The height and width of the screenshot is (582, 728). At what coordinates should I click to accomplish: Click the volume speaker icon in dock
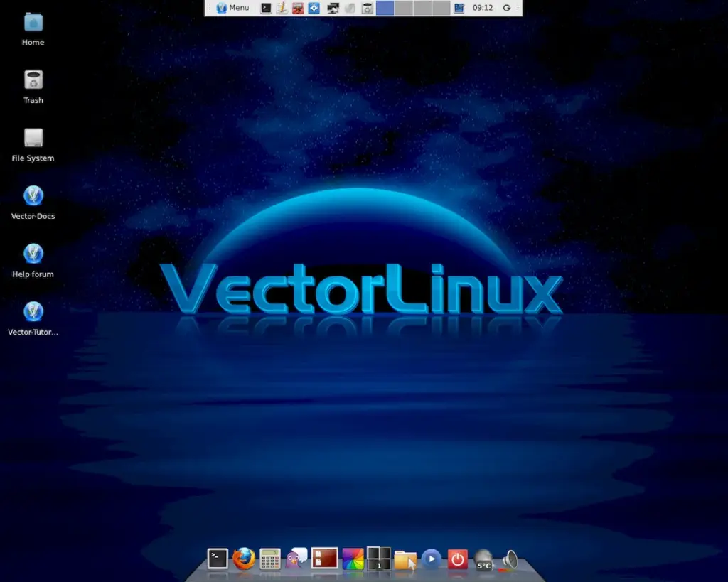click(510, 560)
